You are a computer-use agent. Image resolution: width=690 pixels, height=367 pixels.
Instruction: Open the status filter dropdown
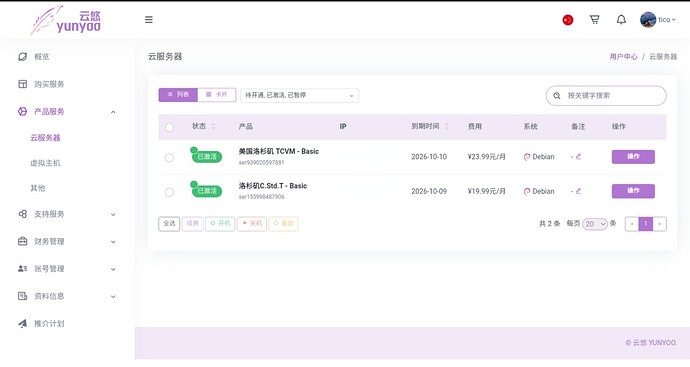pos(299,95)
